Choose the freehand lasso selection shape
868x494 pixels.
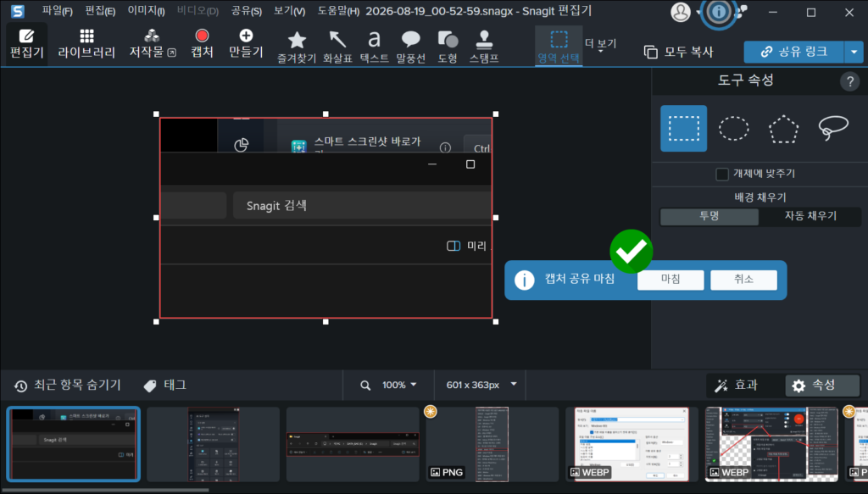pyautogui.click(x=833, y=128)
